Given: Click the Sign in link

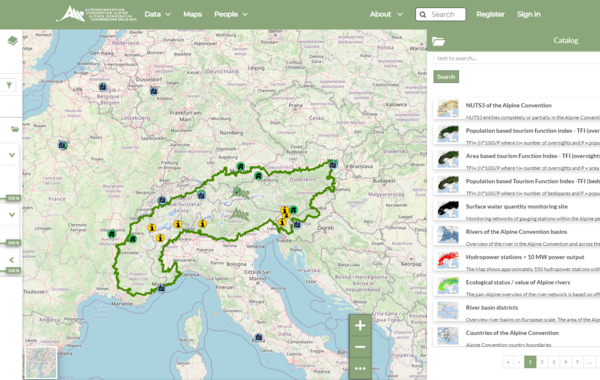Looking at the screenshot, I should tap(528, 14).
